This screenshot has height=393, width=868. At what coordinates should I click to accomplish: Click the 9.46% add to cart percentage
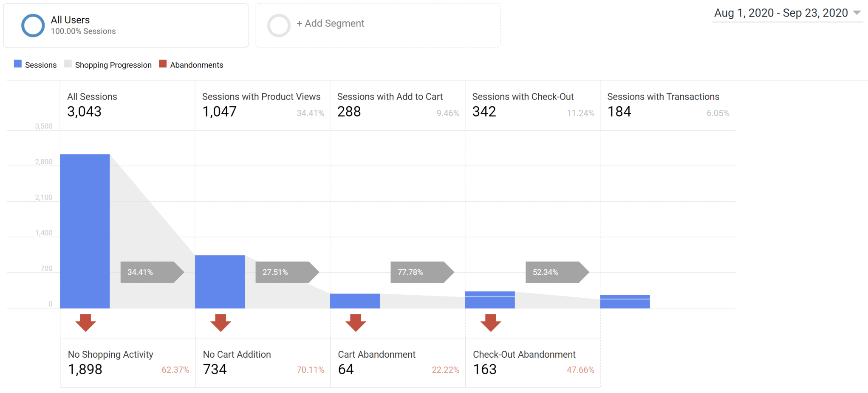pyautogui.click(x=448, y=113)
